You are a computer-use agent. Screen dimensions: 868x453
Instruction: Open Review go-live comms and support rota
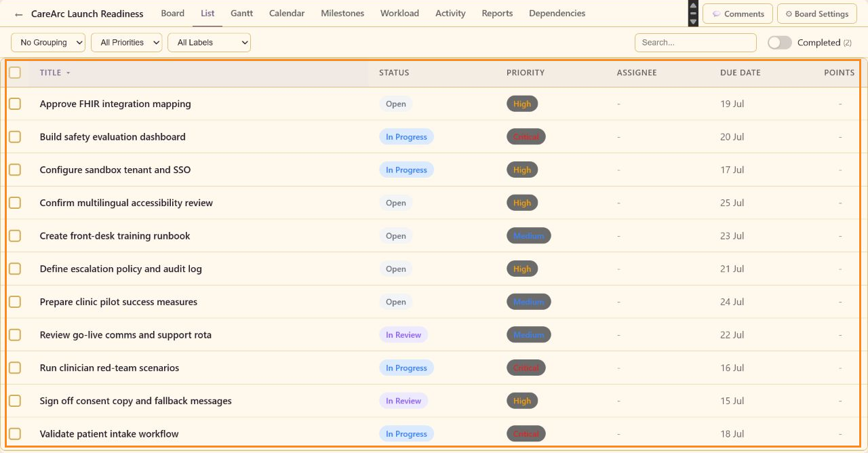pyautogui.click(x=125, y=335)
